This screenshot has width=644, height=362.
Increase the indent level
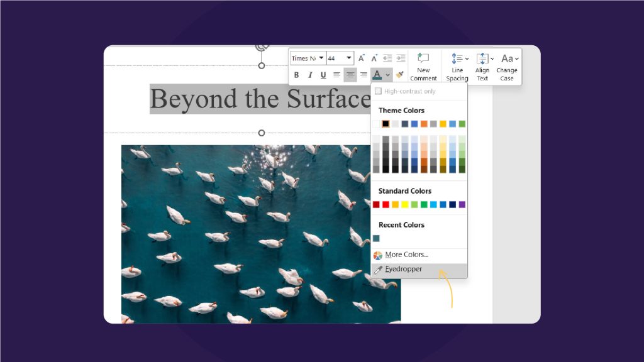tap(400, 58)
